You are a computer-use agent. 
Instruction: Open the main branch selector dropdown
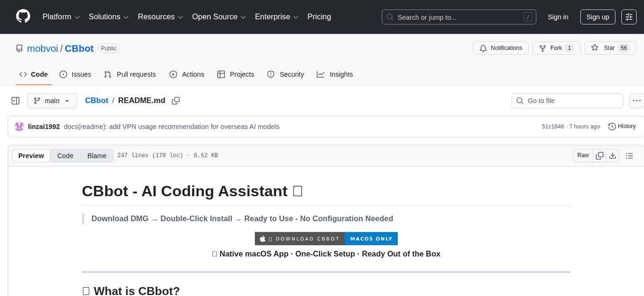coord(52,100)
